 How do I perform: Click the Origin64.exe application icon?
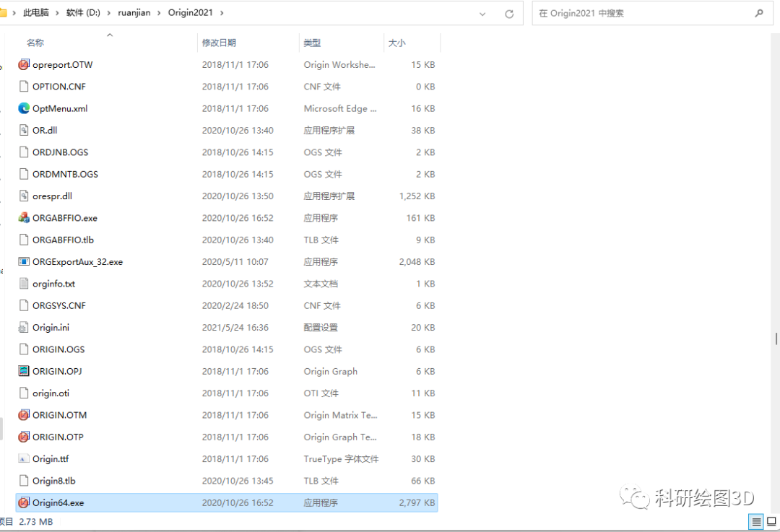23,502
